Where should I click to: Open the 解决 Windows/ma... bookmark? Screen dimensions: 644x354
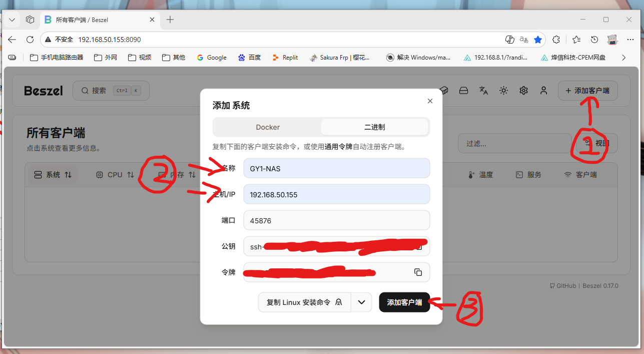click(418, 58)
